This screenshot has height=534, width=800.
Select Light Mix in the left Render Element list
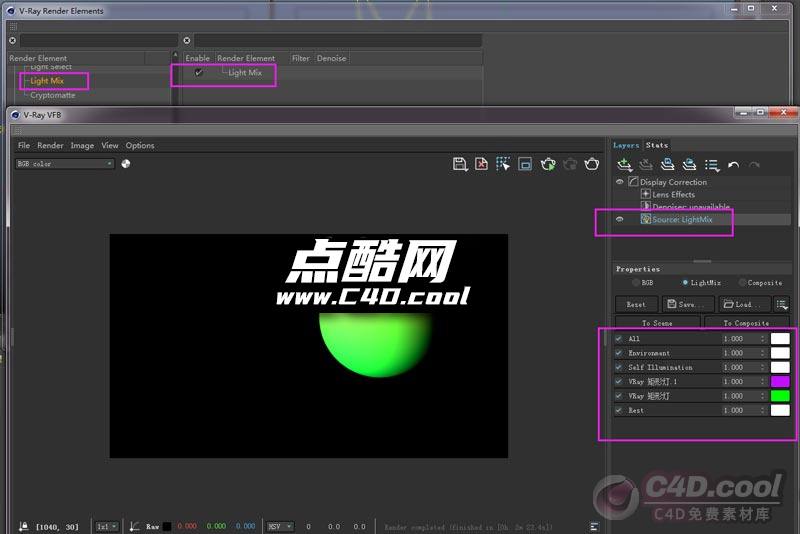point(47,81)
